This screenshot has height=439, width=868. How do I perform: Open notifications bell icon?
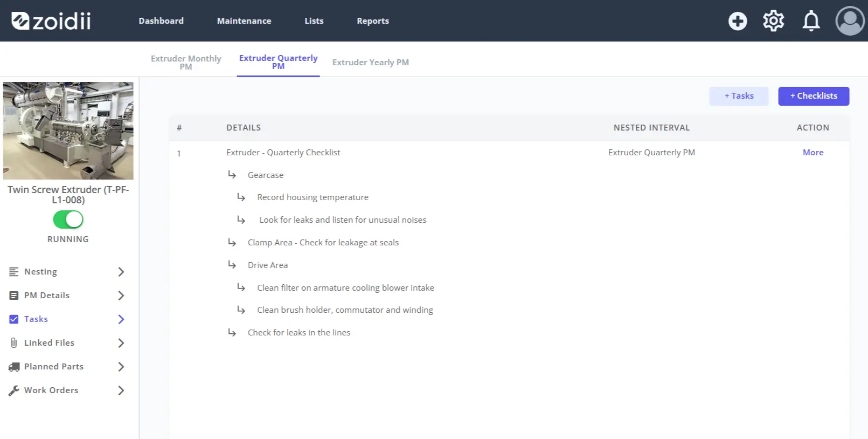tap(811, 21)
